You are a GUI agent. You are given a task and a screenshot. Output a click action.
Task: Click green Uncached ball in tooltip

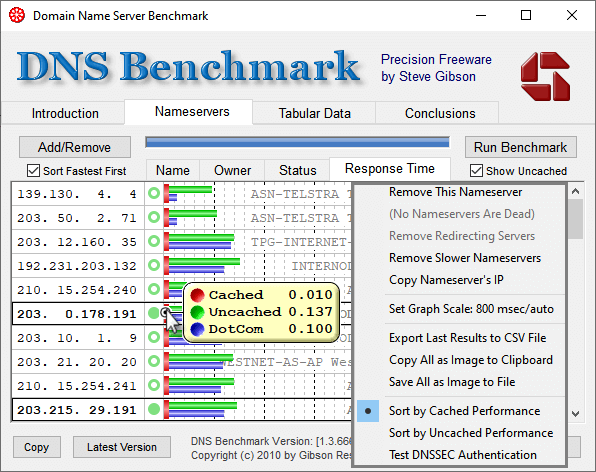coord(198,312)
